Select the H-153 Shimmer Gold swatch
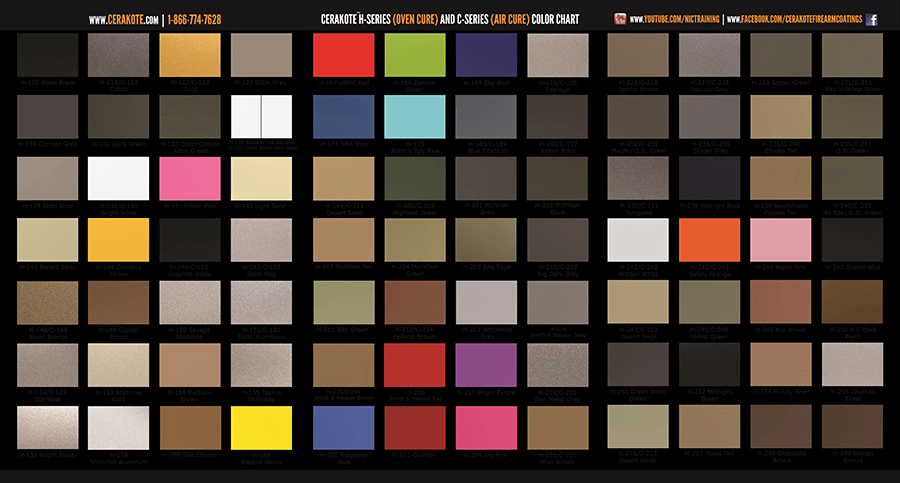This screenshot has height=483, width=900. (x=118, y=365)
